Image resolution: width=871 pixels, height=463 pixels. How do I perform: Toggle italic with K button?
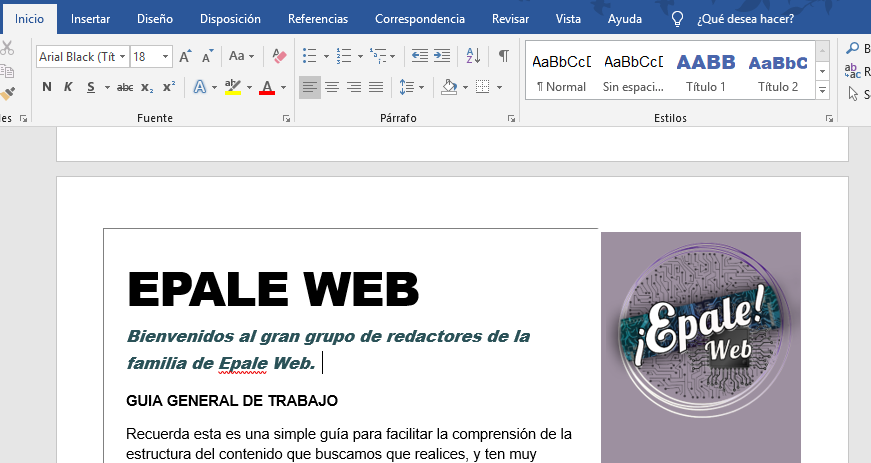click(68, 87)
